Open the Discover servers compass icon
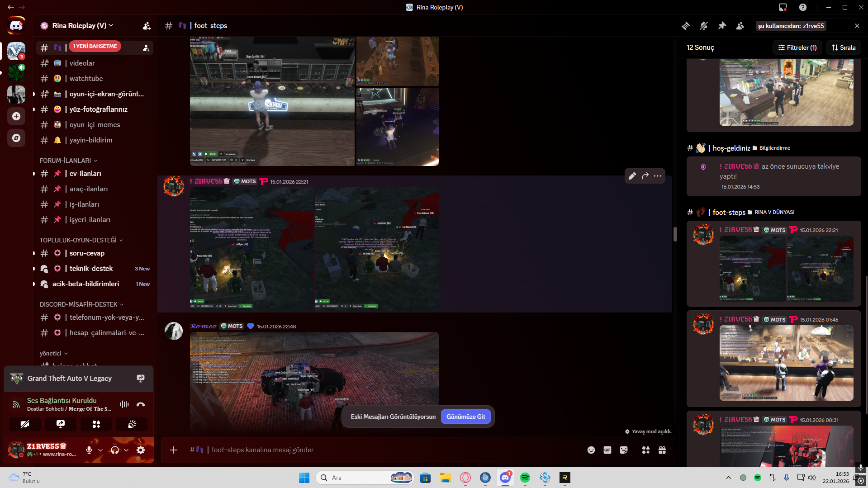 (16, 138)
